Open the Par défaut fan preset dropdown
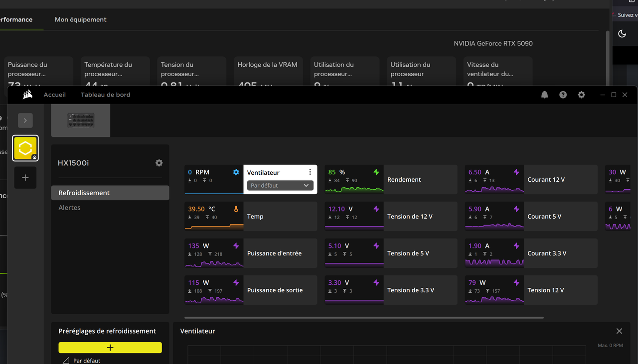 pos(280,185)
